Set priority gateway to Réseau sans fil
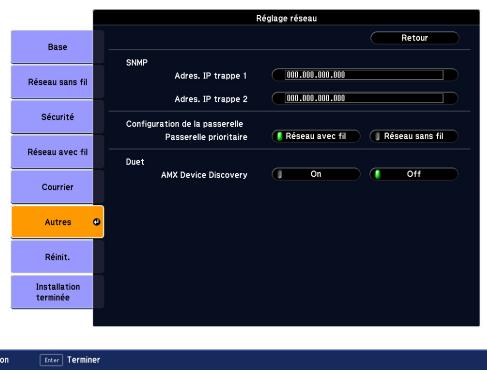487x374 pixels. point(414,136)
